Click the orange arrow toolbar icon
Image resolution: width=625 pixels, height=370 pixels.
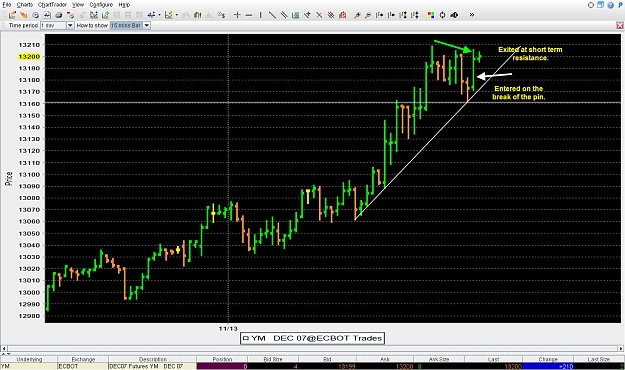pos(24,15)
